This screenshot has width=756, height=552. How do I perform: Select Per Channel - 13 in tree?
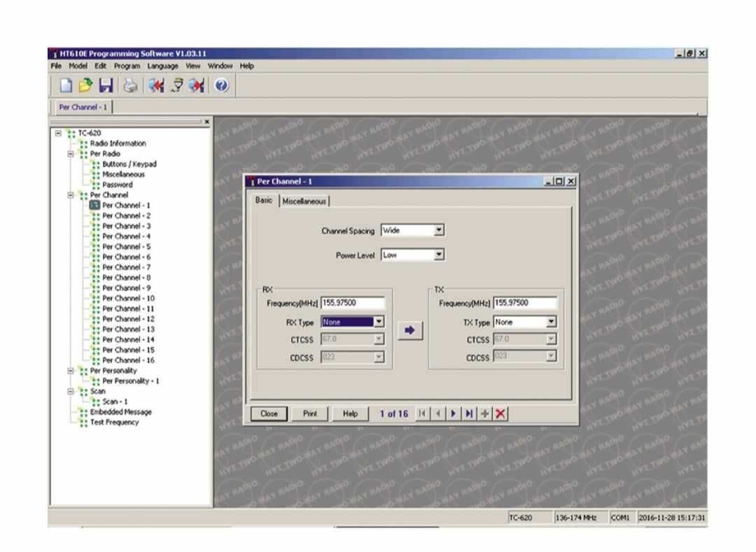[x=128, y=330]
